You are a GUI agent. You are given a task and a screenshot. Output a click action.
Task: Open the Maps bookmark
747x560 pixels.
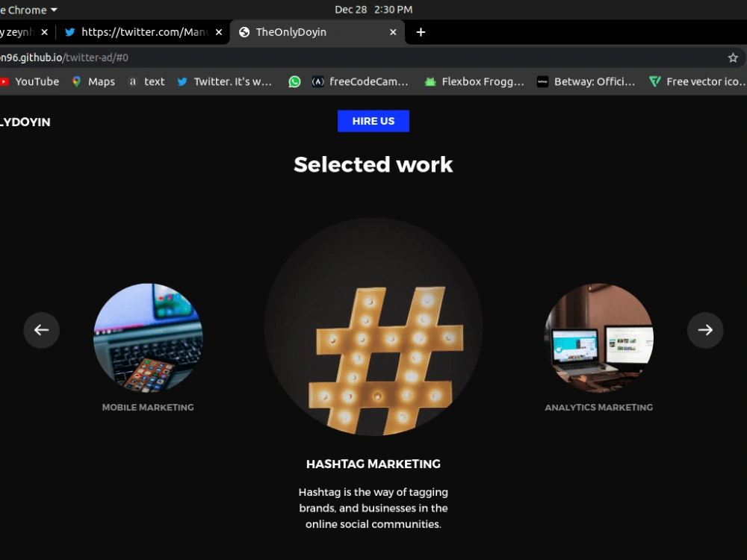pyautogui.click(x=93, y=82)
